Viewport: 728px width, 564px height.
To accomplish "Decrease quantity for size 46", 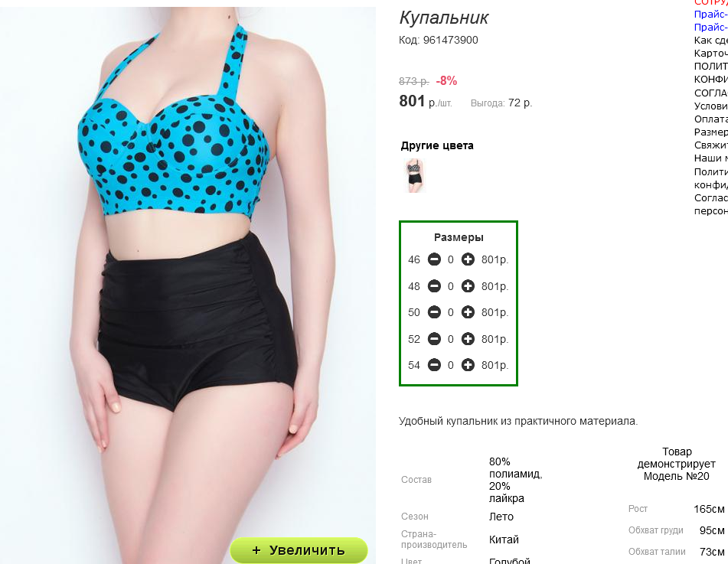I will tap(434, 259).
